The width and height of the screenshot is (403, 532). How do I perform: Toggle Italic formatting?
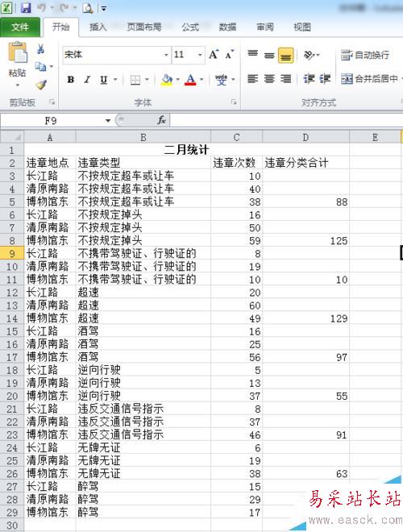pos(87,80)
